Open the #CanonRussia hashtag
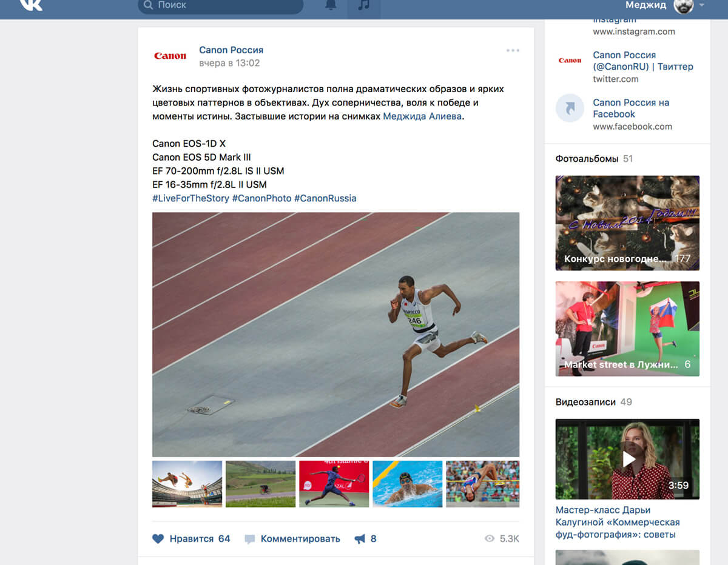Screen dimensions: 728x565 coord(325,198)
